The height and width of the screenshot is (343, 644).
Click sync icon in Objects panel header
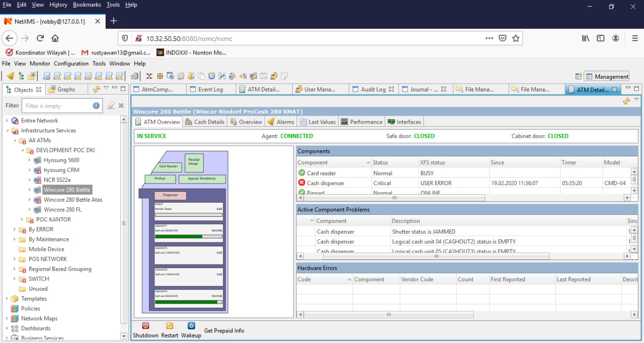point(97,89)
